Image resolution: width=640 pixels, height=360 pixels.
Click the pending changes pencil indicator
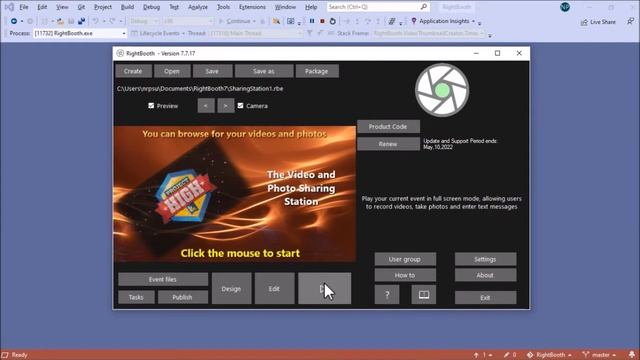click(x=510, y=355)
